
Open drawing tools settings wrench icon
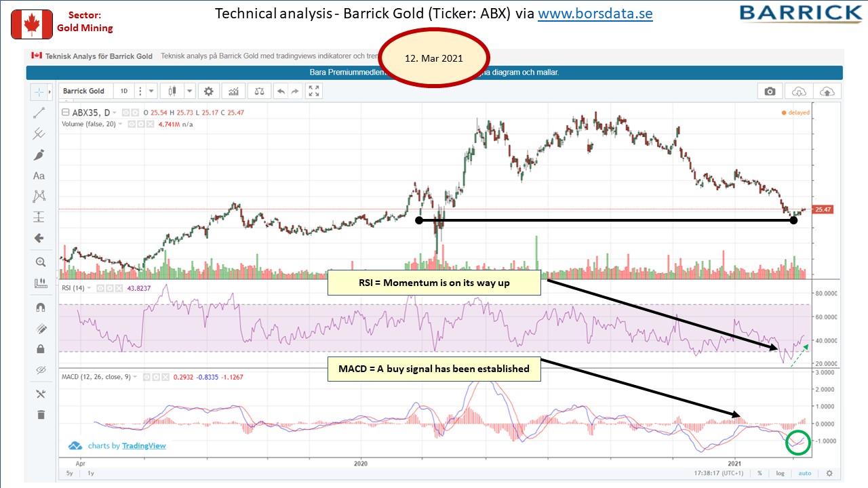tap(39, 394)
